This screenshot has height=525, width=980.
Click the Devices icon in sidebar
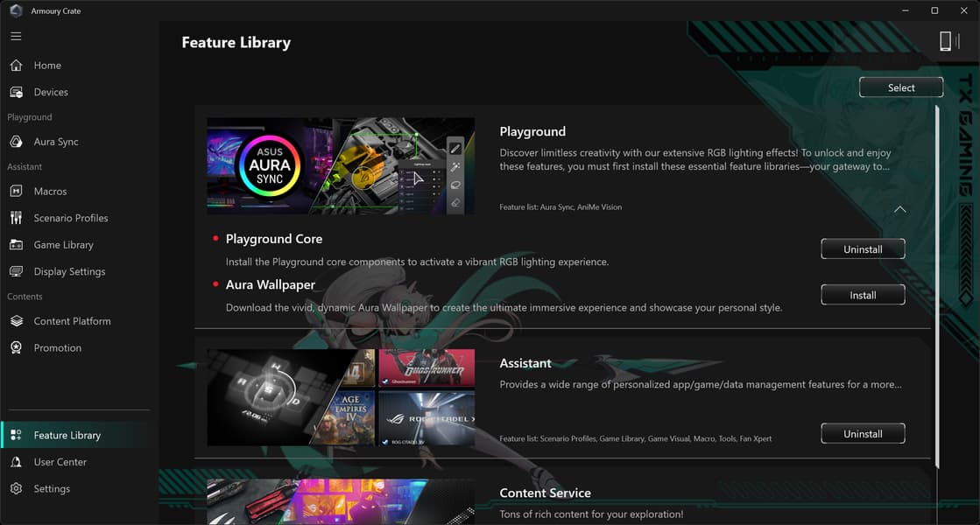[17, 92]
